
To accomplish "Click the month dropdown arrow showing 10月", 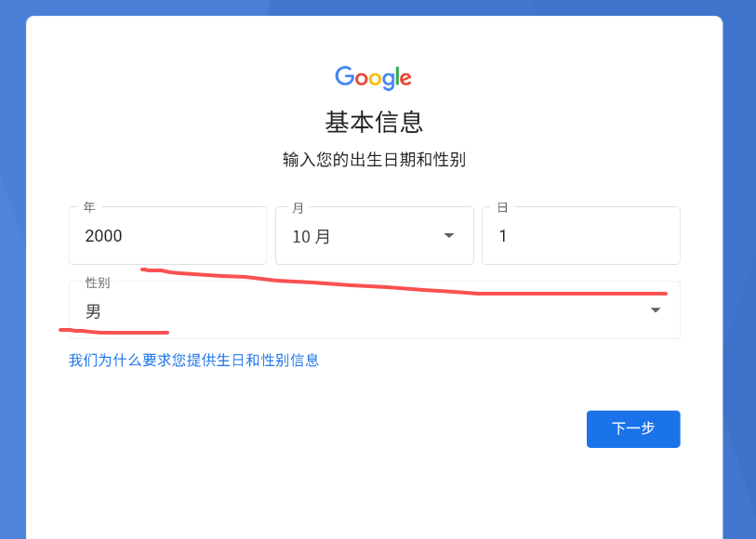I will (x=447, y=235).
